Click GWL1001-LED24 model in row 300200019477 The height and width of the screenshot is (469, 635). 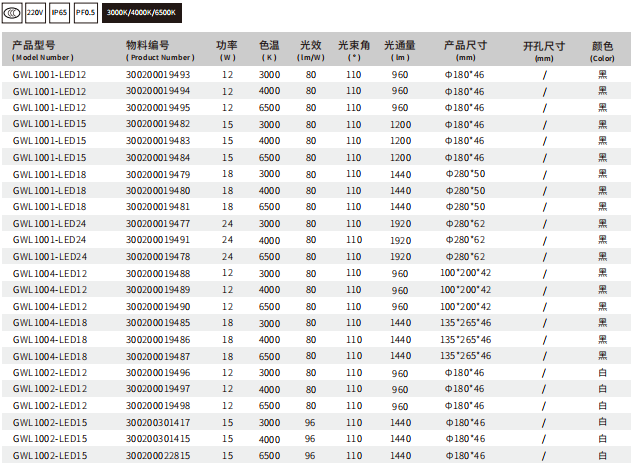point(49,224)
